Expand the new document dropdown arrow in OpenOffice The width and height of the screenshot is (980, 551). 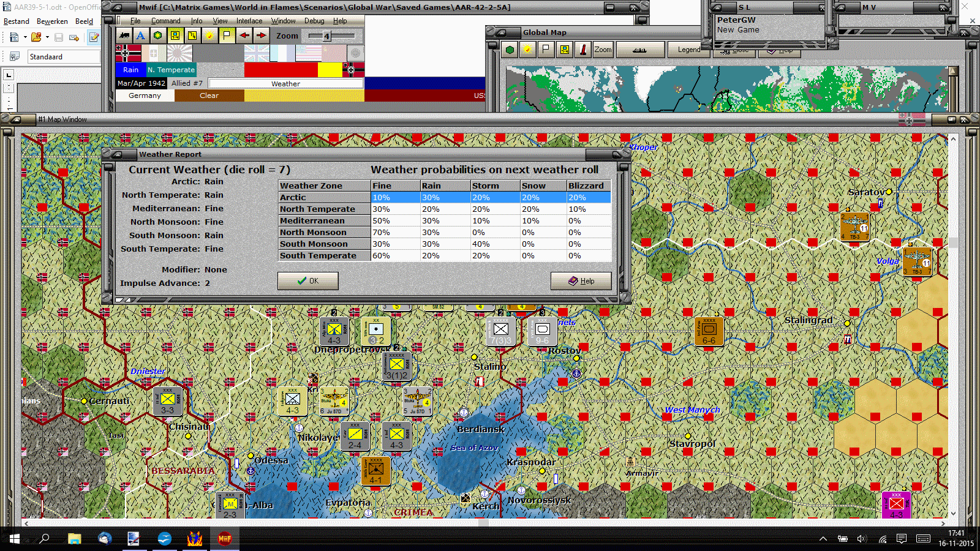(25, 37)
